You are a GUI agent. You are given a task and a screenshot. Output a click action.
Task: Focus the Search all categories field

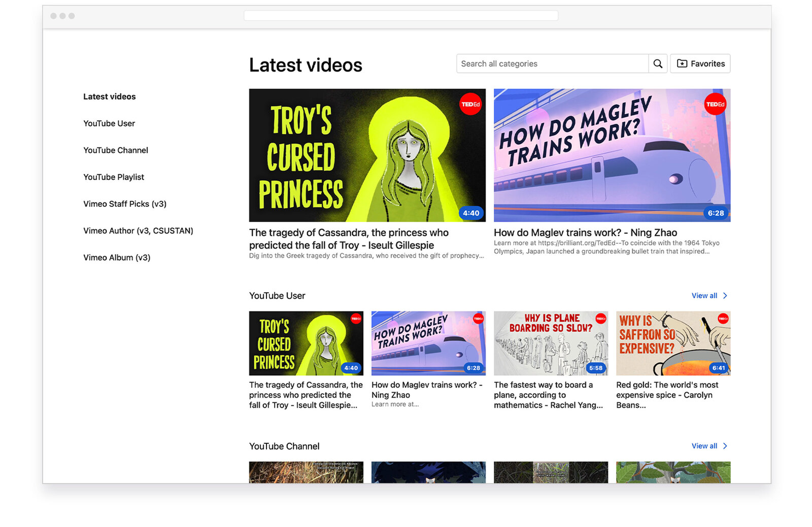[553, 63]
